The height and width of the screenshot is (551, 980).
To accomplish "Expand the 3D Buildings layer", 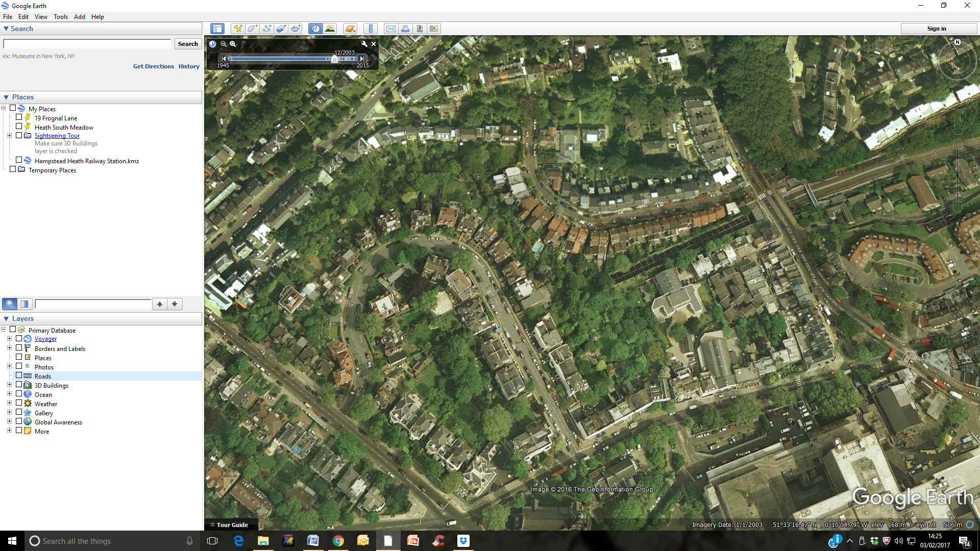I will click(9, 385).
